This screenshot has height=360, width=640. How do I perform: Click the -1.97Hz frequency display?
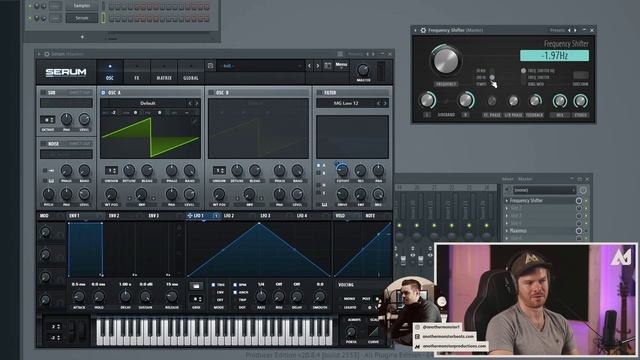(554, 56)
